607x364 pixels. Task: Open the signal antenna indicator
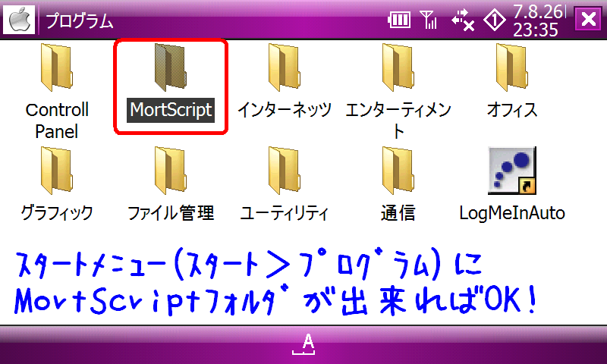click(429, 20)
